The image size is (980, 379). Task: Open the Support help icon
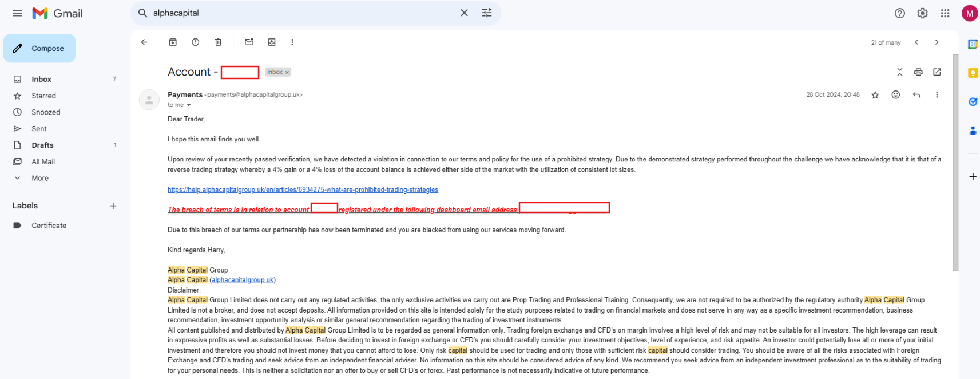tap(900, 13)
